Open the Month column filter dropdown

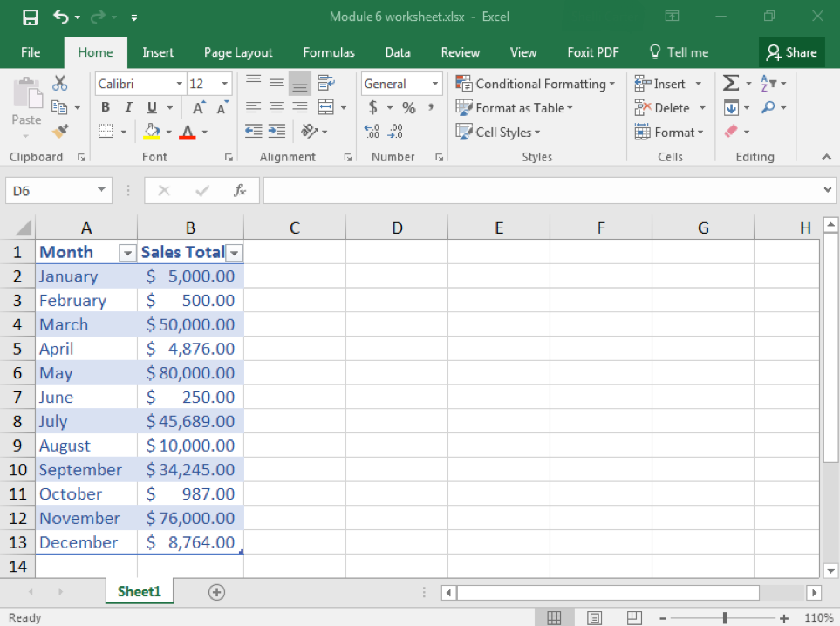click(126, 252)
